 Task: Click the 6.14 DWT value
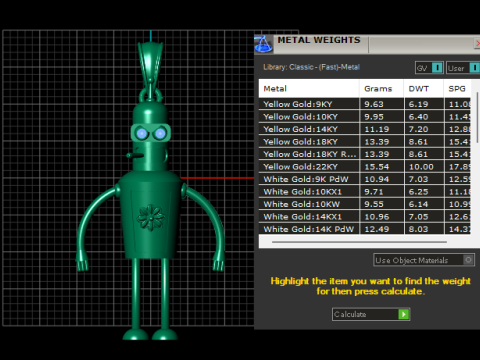(x=418, y=204)
